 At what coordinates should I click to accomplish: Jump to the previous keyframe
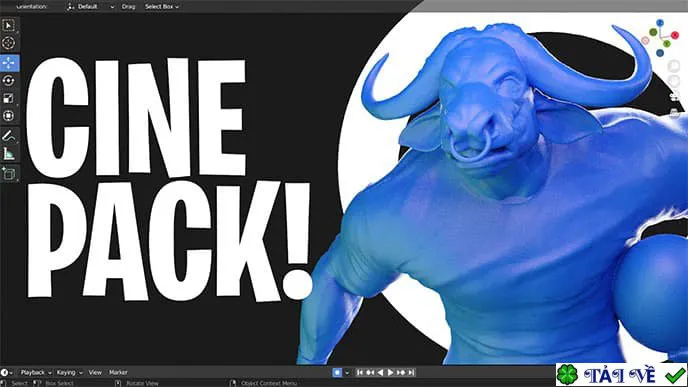pyautogui.click(x=370, y=373)
